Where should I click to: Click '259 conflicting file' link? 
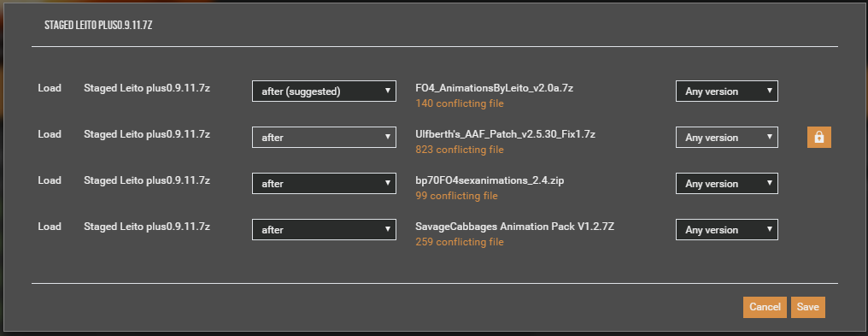click(460, 242)
